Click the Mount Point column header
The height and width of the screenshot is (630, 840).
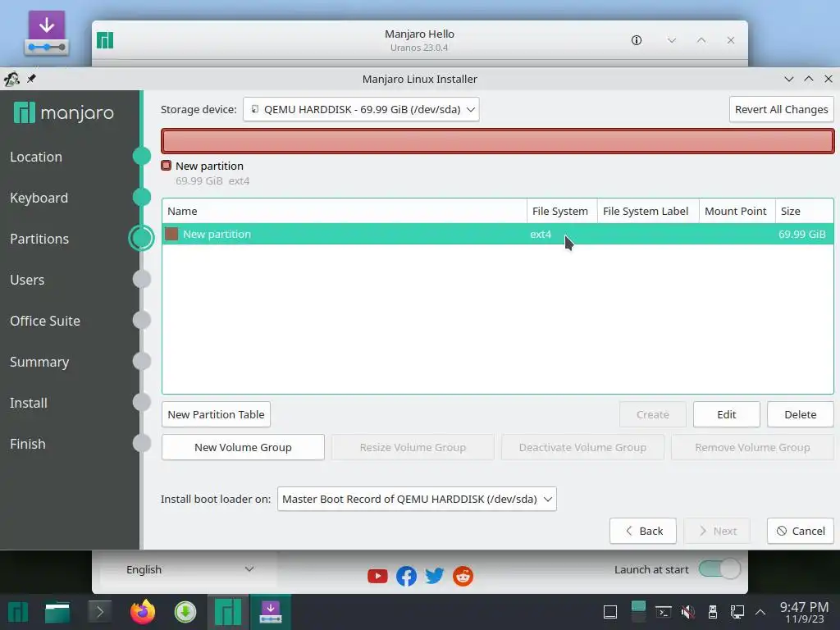tap(737, 211)
